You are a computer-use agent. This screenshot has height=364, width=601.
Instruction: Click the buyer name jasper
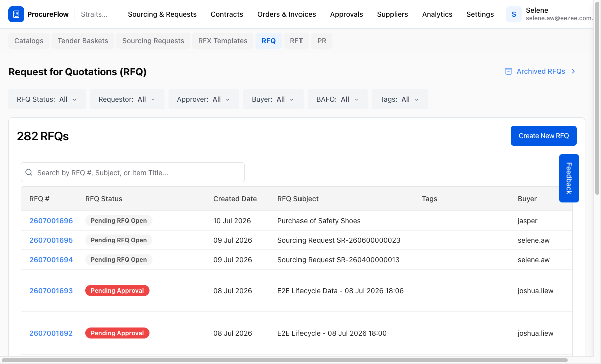click(528, 221)
